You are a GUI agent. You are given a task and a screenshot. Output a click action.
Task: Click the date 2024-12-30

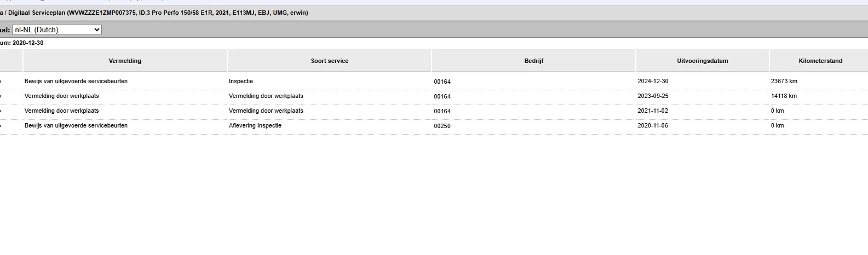(653, 81)
